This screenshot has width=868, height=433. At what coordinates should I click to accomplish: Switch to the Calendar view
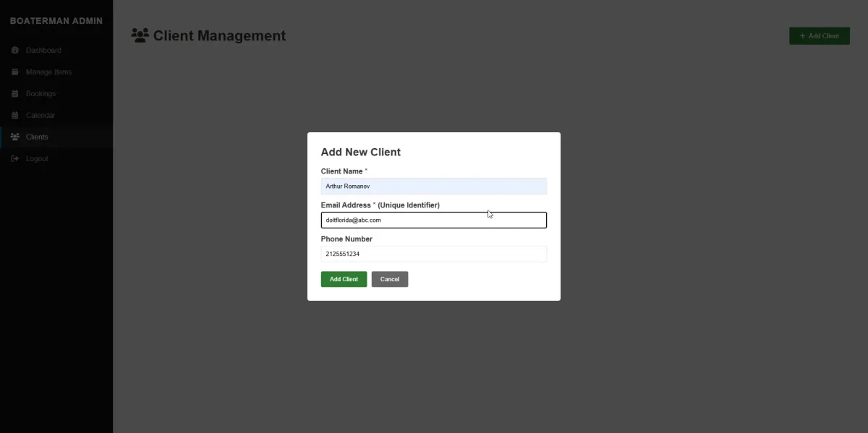coord(41,116)
